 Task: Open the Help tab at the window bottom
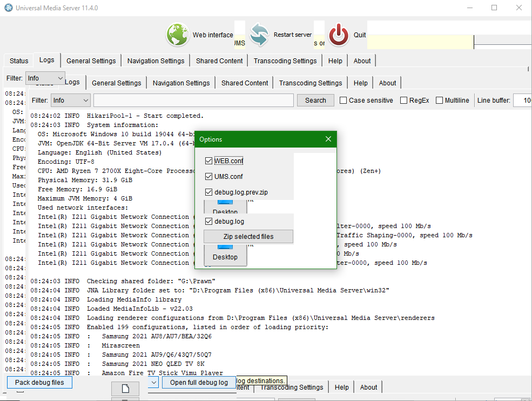click(x=342, y=387)
